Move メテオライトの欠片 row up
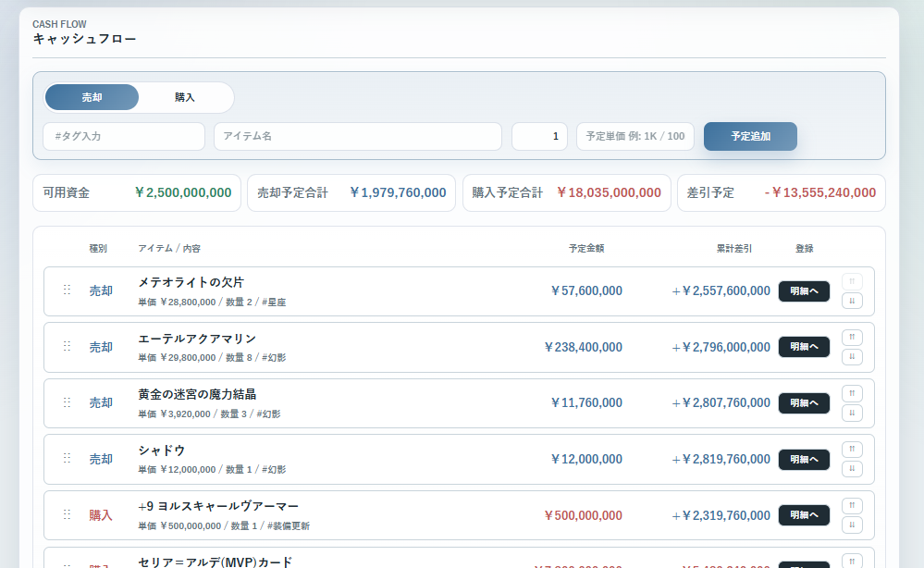The image size is (924, 568). (x=852, y=281)
